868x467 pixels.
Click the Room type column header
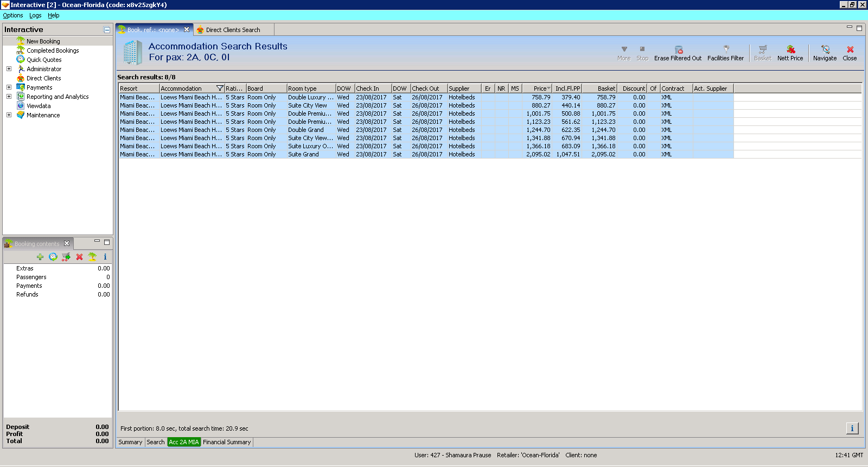(311, 89)
